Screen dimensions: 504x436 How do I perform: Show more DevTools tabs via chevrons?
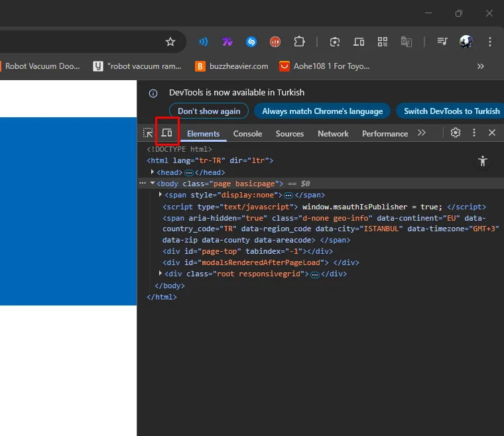(422, 133)
